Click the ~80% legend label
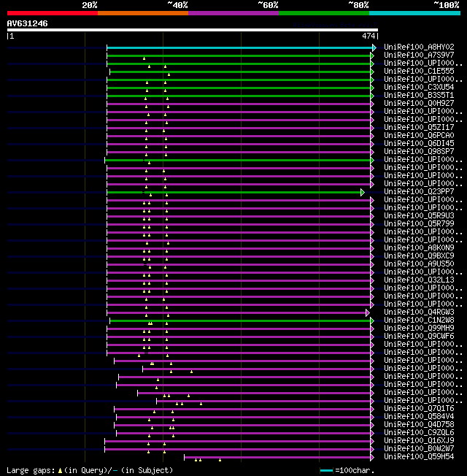This screenshot has width=467, height=476. [x=358, y=5]
